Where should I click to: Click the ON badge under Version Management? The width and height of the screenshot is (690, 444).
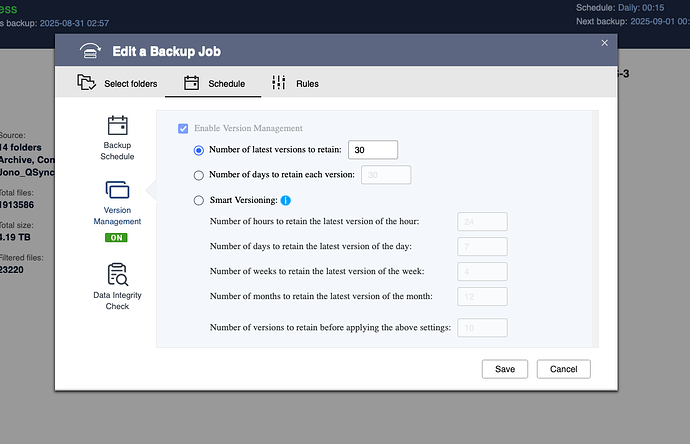click(x=116, y=238)
